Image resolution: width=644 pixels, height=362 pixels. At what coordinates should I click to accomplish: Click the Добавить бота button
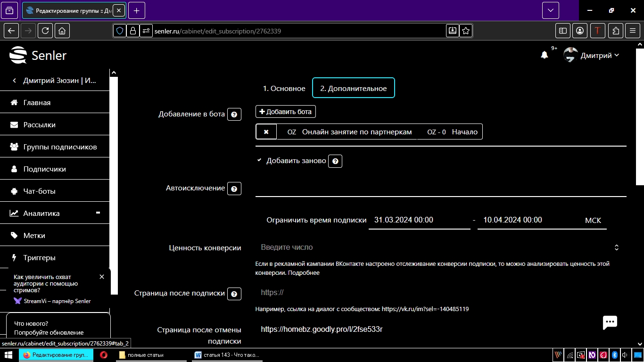(285, 111)
